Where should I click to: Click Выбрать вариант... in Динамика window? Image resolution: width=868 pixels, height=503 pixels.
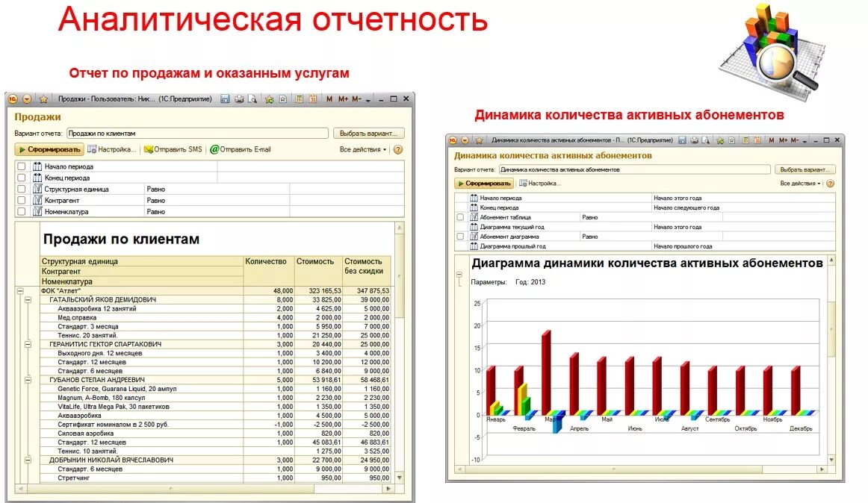pyautogui.click(x=805, y=170)
